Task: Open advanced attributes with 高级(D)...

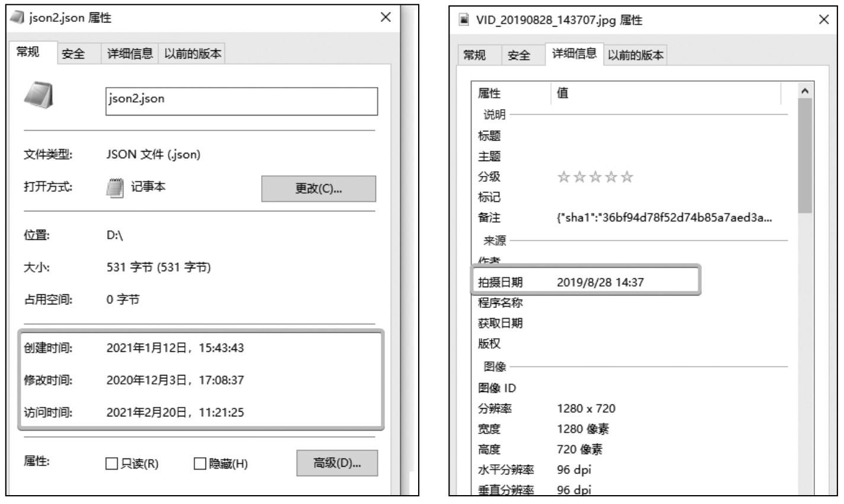Action: [x=336, y=463]
